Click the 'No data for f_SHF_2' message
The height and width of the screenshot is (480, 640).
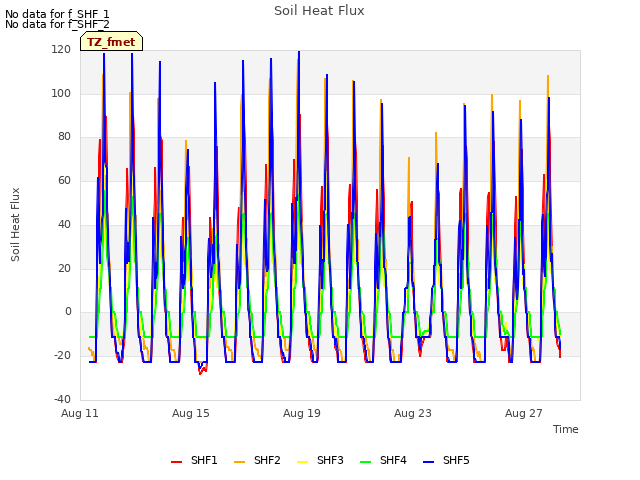[57, 24]
